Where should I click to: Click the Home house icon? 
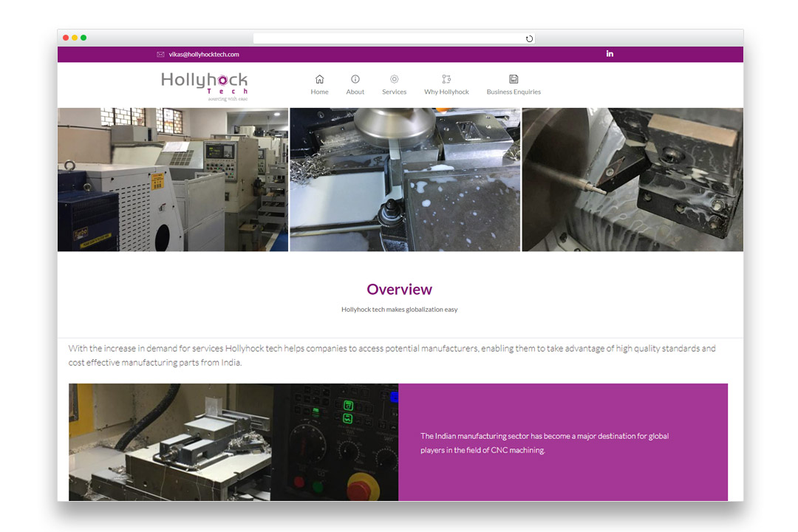(320, 79)
